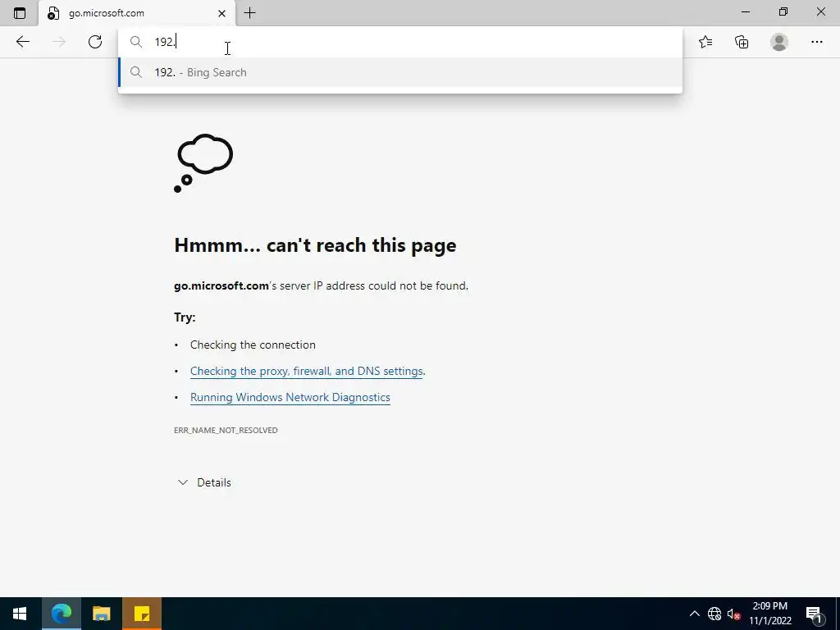The height and width of the screenshot is (630, 840).
Task: Open the Windows Start menu
Action: (x=20, y=614)
